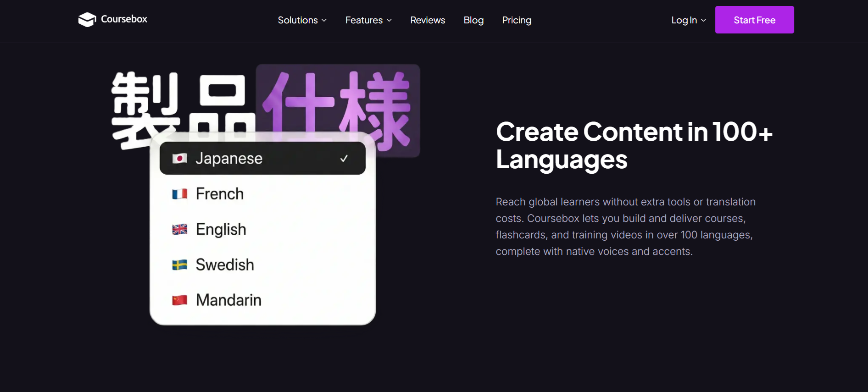Click the UK flag icon
The height and width of the screenshot is (392, 868).
coord(179,229)
